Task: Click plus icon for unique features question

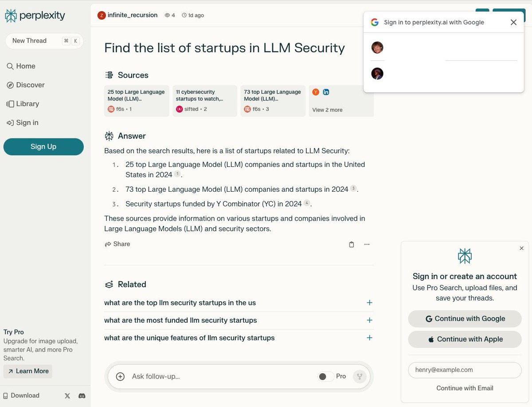Action: tap(369, 338)
